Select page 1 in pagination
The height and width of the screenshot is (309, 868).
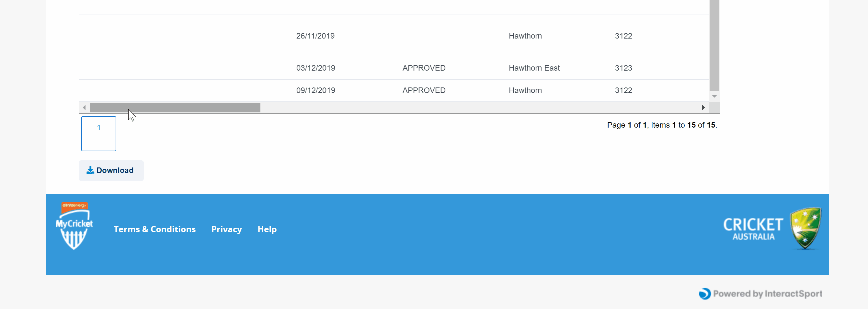(99, 133)
